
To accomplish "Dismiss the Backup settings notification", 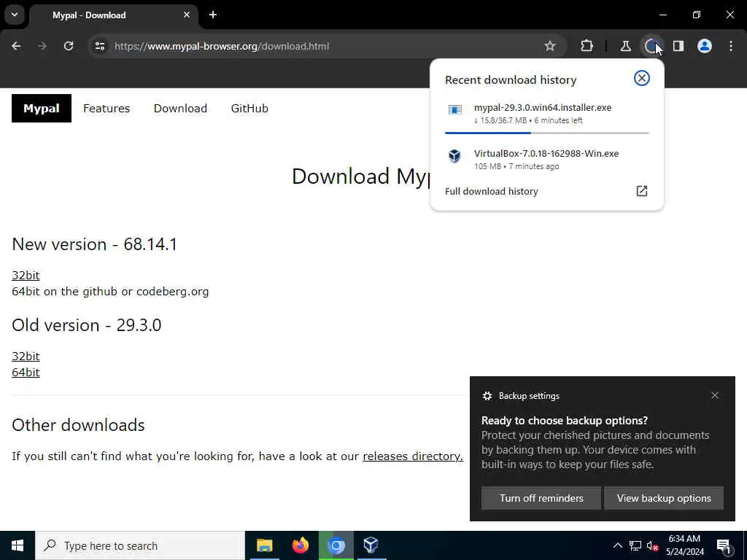I will (715, 395).
